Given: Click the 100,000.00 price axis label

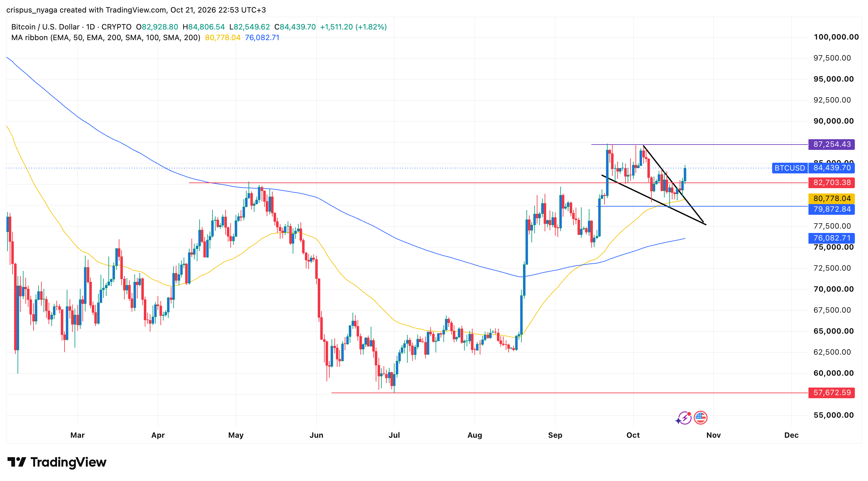Looking at the screenshot, I should [836, 37].
